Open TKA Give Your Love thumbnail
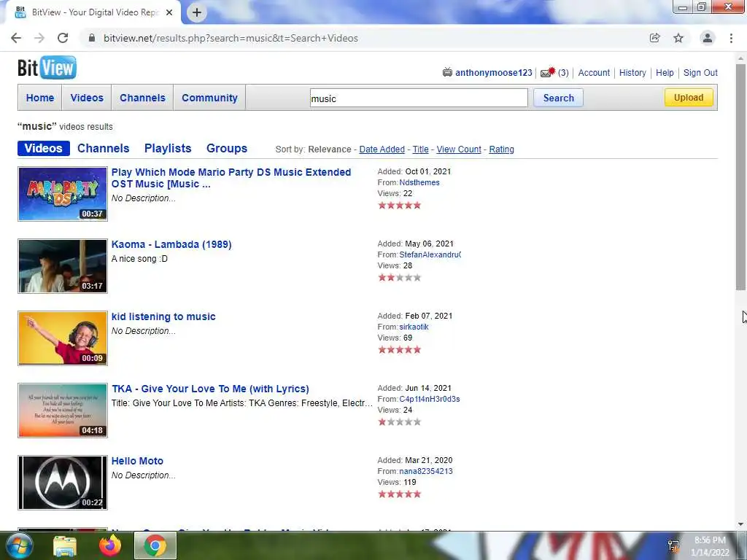This screenshot has height=560, width=747. point(63,411)
